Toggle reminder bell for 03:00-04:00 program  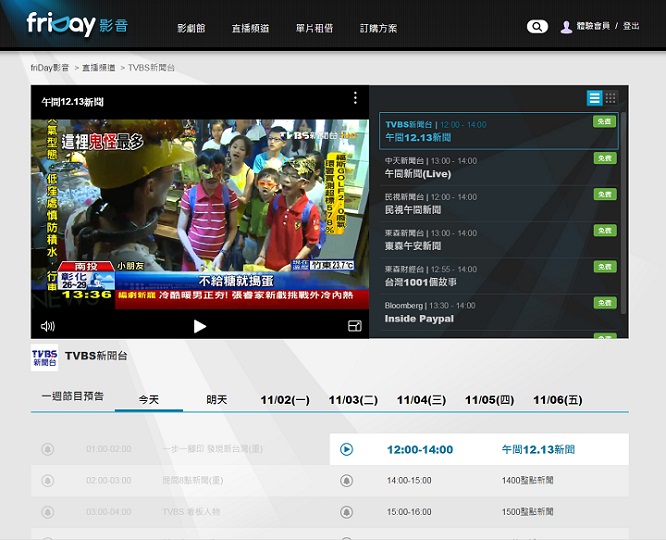pyautogui.click(x=48, y=512)
